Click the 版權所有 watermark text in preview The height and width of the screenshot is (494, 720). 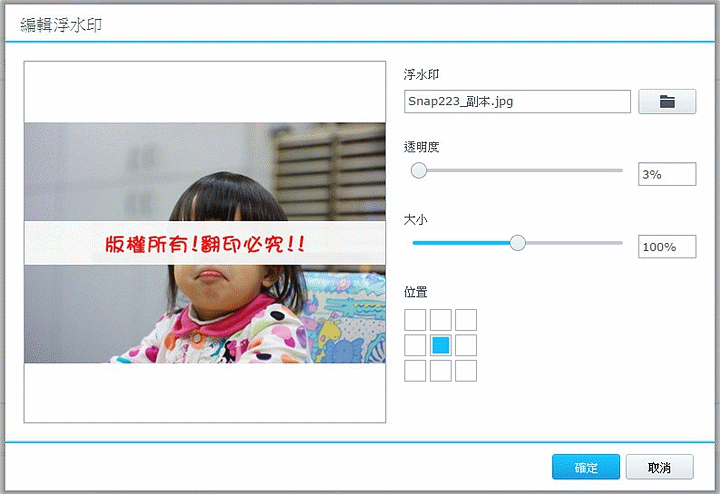point(204,244)
